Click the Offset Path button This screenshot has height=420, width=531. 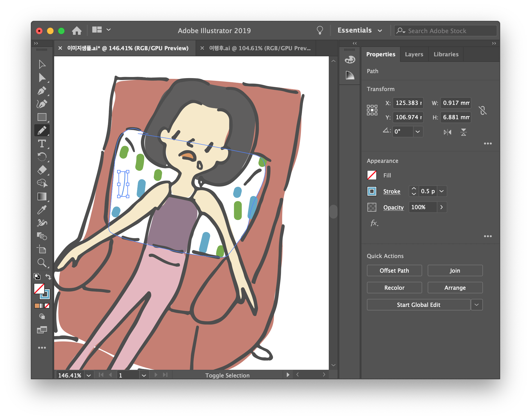coord(394,270)
